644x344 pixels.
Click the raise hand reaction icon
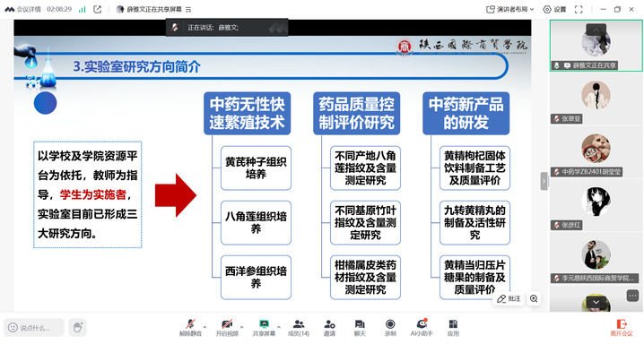coord(78,327)
